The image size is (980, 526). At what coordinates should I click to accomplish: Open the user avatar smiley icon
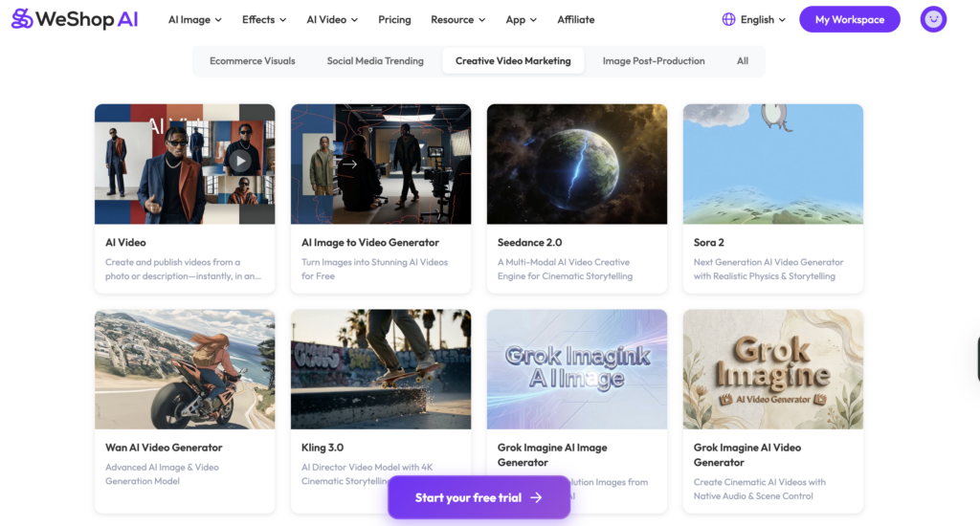click(x=933, y=19)
